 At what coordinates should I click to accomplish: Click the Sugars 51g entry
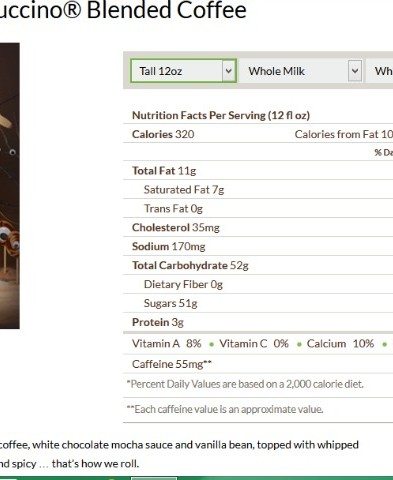[x=170, y=303]
